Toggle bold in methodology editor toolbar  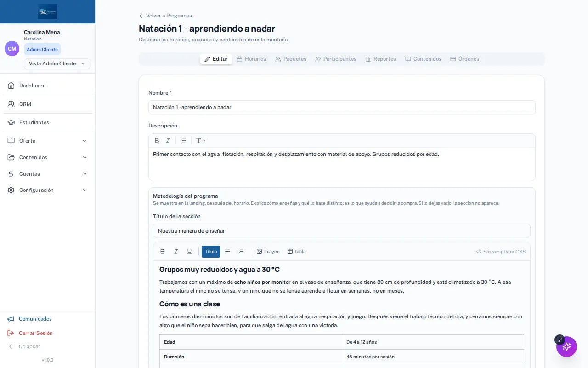163,252
